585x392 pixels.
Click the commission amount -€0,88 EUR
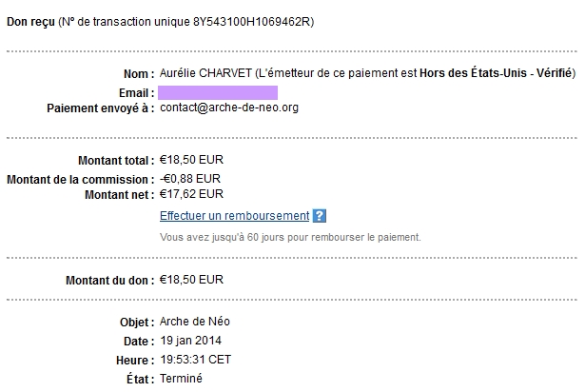click(x=190, y=179)
